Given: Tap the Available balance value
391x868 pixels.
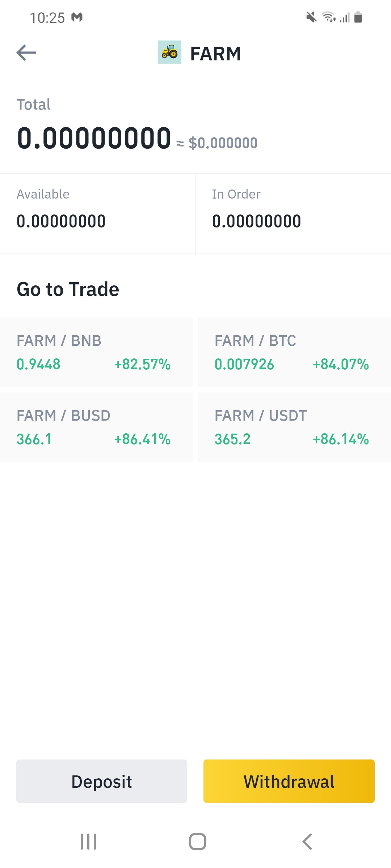Looking at the screenshot, I should pyautogui.click(x=61, y=221).
